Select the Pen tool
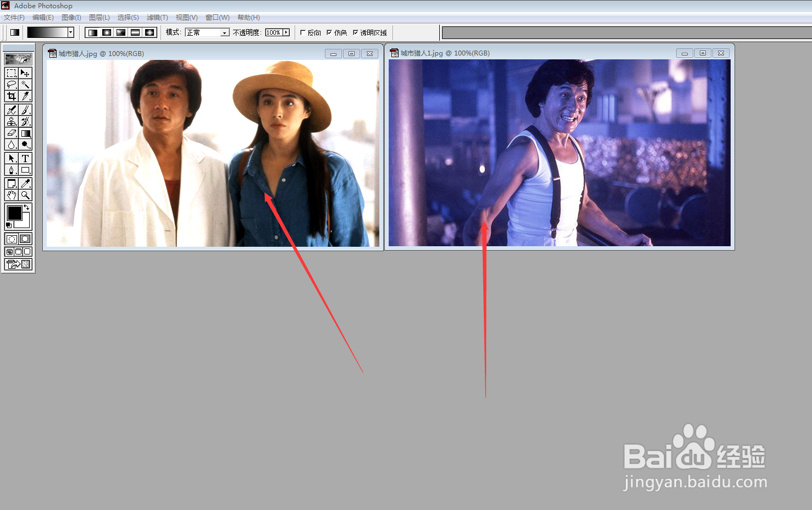The image size is (812, 510). [x=11, y=170]
